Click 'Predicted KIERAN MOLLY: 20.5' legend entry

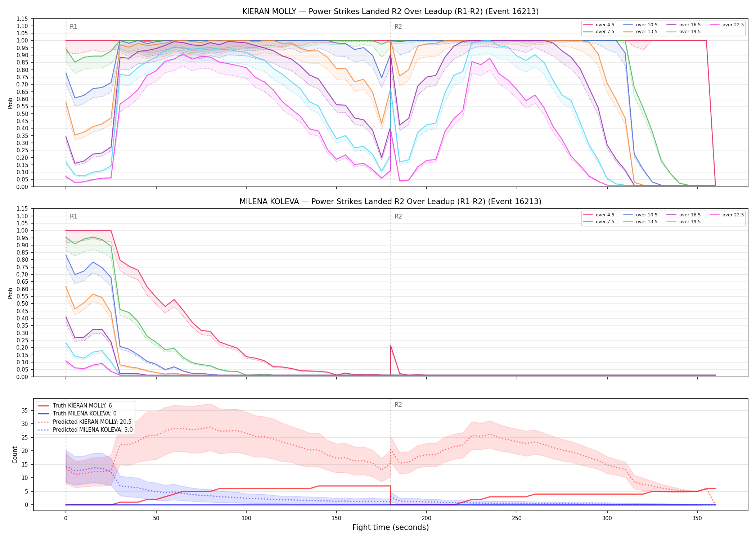tap(85, 422)
